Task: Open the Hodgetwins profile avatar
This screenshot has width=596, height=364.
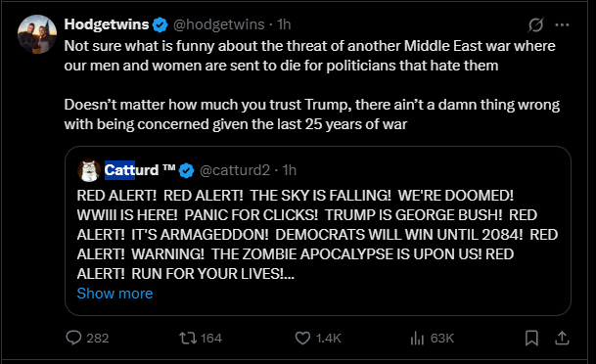Action: [x=37, y=34]
